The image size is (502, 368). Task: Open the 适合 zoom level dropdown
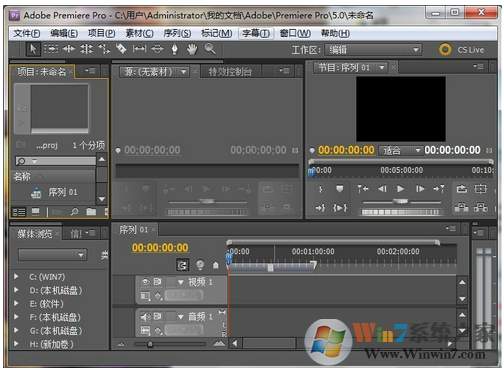(400, 151)
